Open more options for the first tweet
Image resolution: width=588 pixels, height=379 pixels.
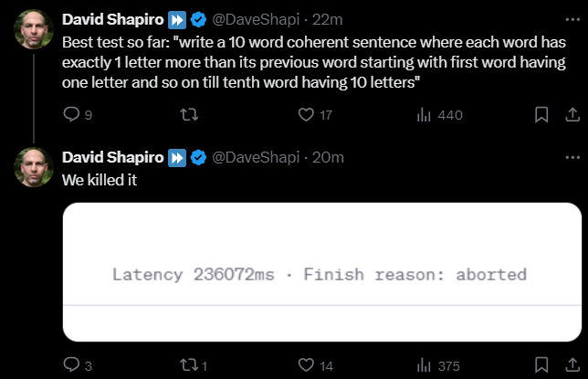point(572,19)
